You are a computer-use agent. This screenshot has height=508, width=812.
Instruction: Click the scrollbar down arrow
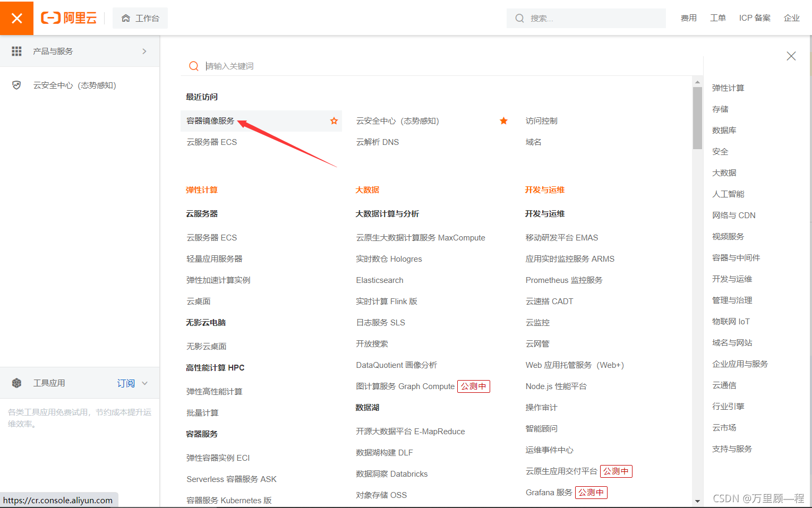[x=698, y=501]
